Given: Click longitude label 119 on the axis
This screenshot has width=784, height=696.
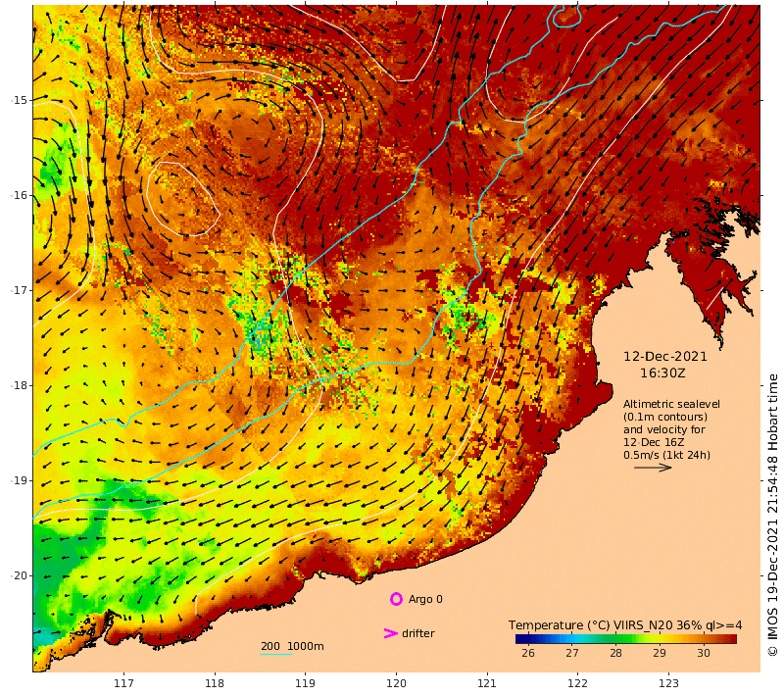Looking at the screenshot, I should click(x=305, y=683).
